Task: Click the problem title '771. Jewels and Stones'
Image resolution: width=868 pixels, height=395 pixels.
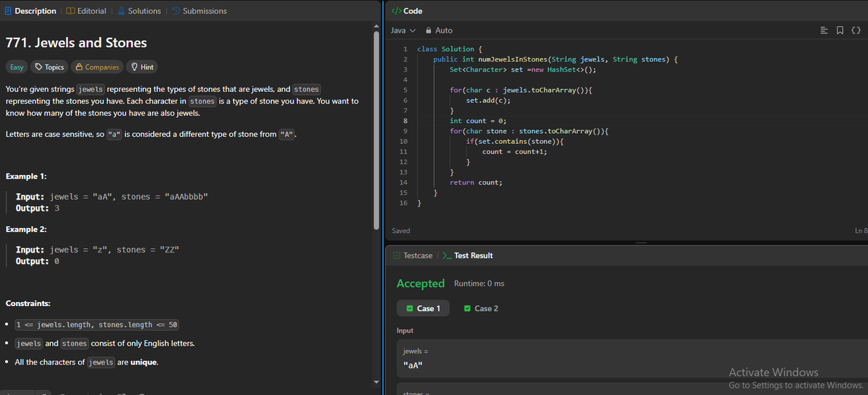Action: coord(76,43)
